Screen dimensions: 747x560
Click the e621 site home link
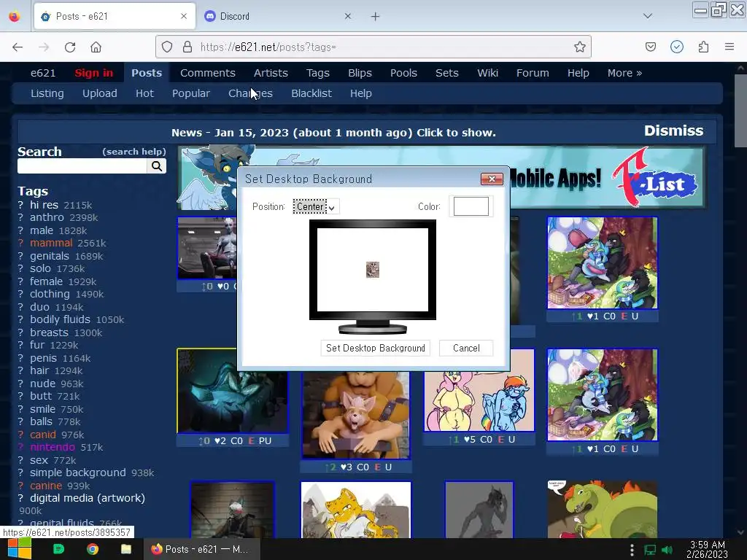pos(43,73)
